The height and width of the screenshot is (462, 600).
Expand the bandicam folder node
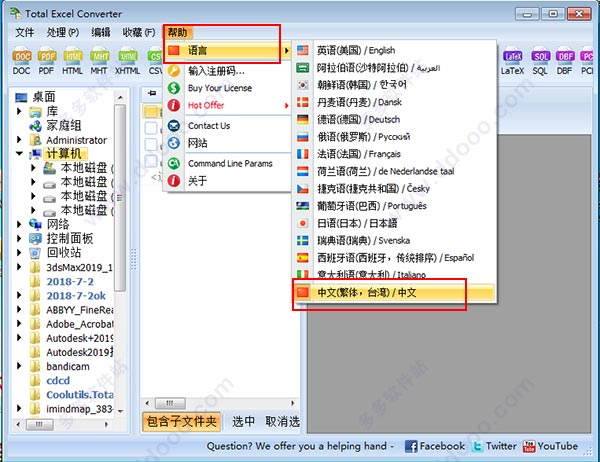click(x=19, y=366)
